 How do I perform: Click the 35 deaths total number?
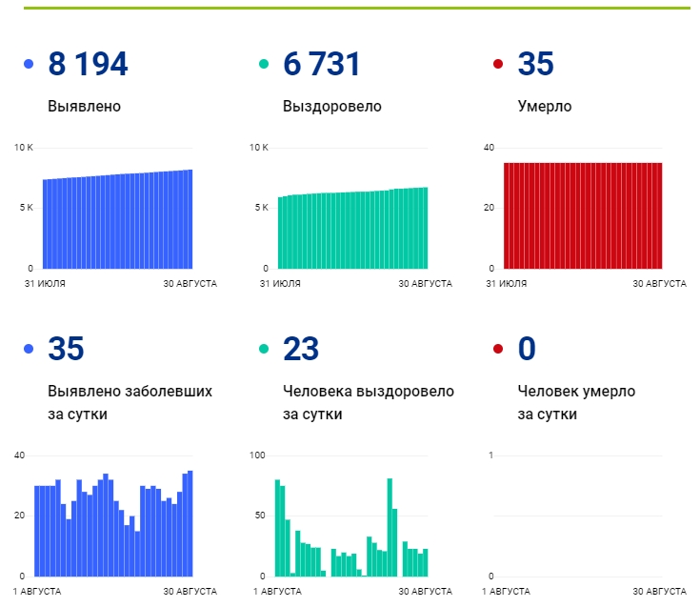[535, 64]
